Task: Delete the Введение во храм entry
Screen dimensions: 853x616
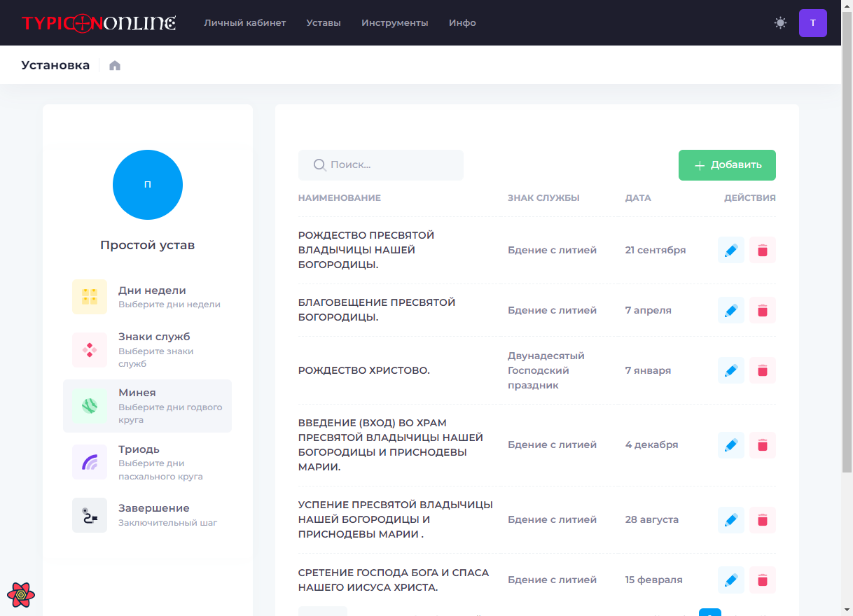Action: (x=763, y=444)
